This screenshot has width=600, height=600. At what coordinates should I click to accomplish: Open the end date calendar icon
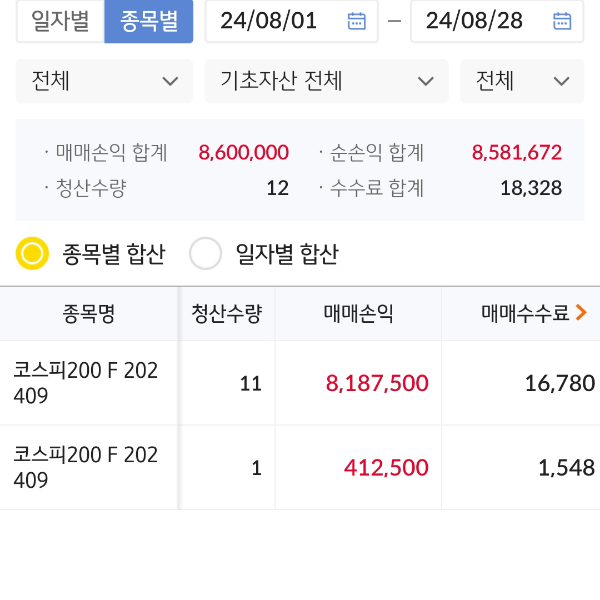[562, 21]
